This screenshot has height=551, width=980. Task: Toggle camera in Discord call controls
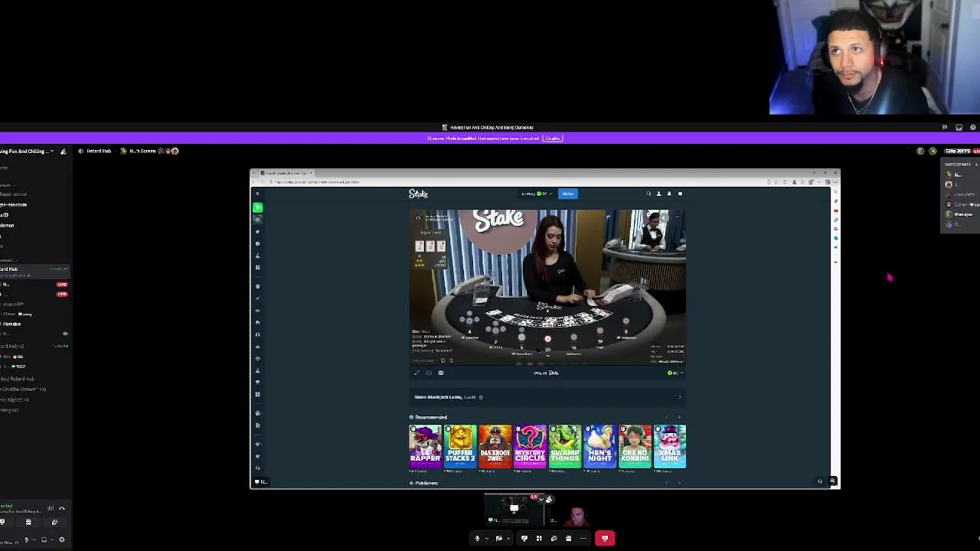click(498, 539)
